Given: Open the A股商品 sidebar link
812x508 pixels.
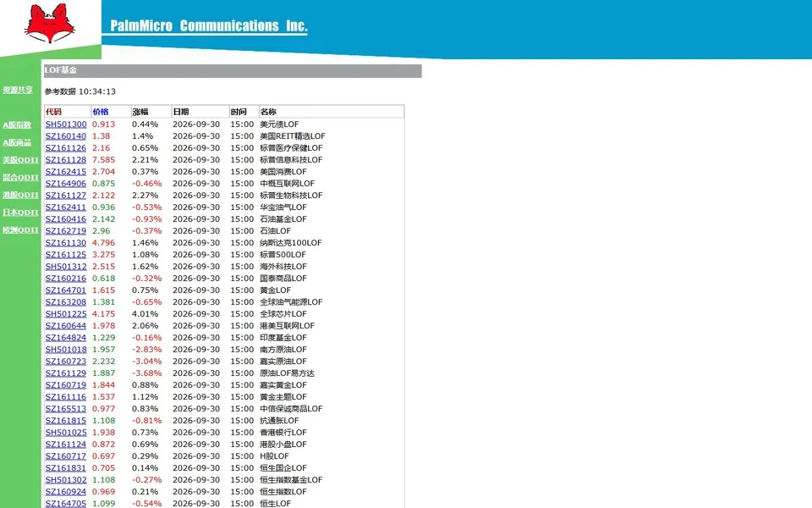Looking at the screenshot, I should click(x=17, y=142).
